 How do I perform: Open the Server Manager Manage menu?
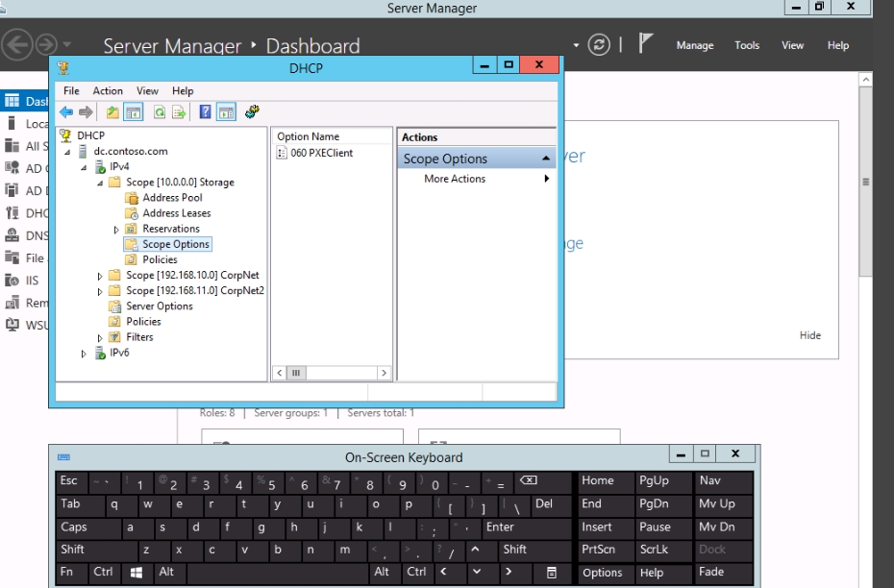click(x=694, y=45)
